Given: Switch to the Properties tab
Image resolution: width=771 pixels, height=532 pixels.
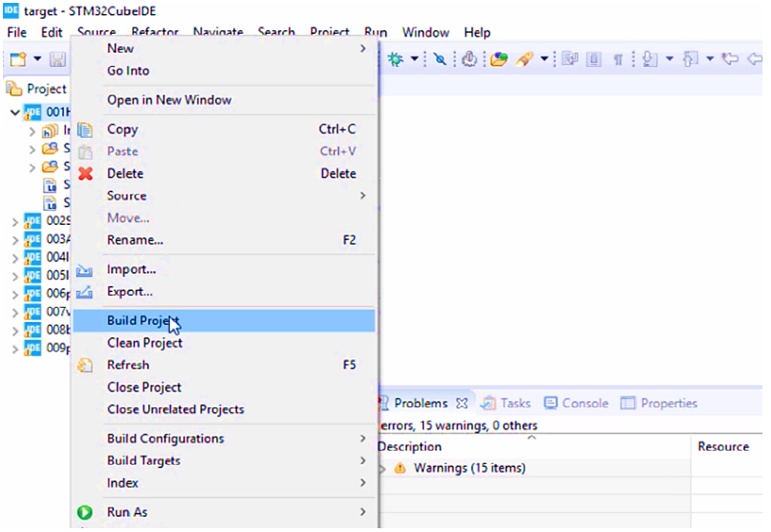Looking at the screenshot, I should click(x=660, y=403).
